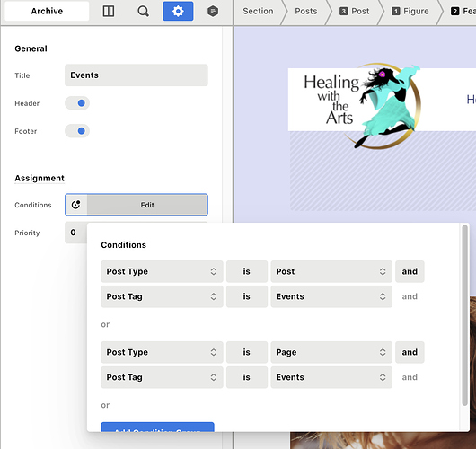Select Figure in the breadcrumb

click(x=410, y=12)
